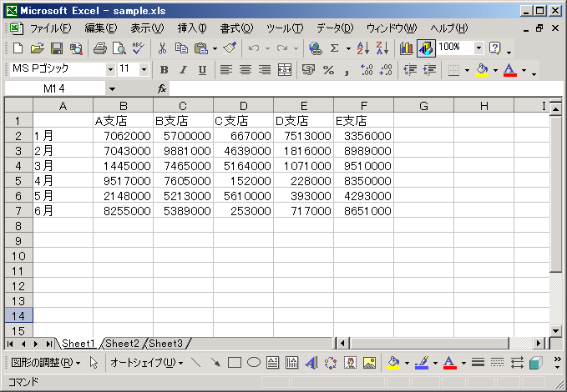Click the Insert Function fx button

pos(162,88)
